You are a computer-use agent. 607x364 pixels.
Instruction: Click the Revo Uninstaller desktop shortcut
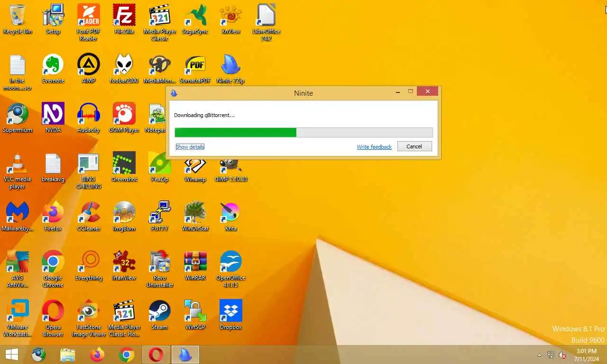point(160,269)
